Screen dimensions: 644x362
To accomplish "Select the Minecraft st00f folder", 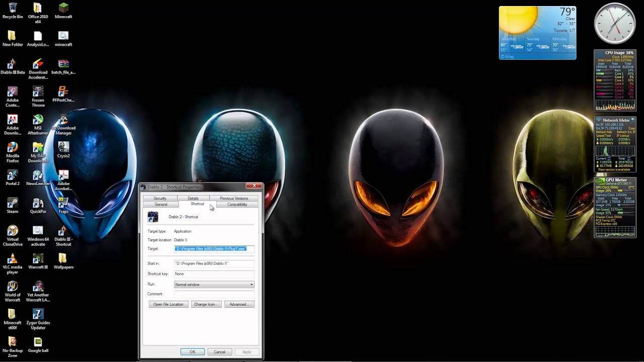I will tap(13, 319).
